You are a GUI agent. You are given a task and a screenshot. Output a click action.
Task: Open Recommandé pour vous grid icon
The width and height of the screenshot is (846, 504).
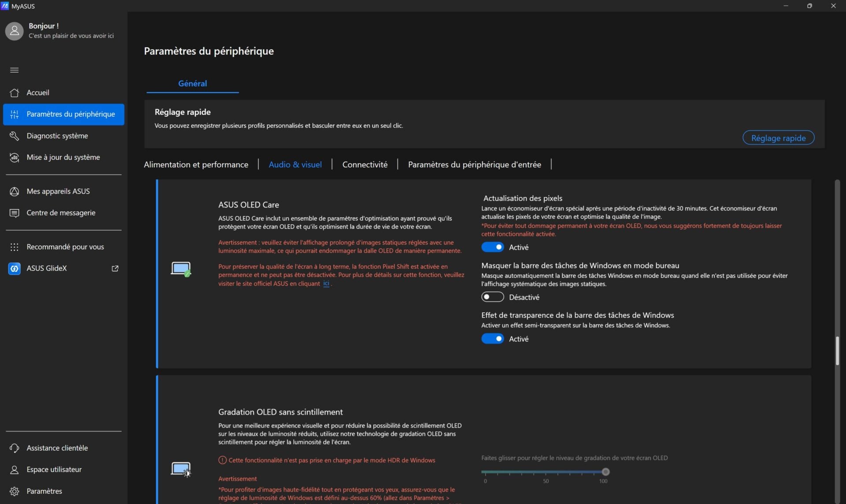(x=14, y=247)
